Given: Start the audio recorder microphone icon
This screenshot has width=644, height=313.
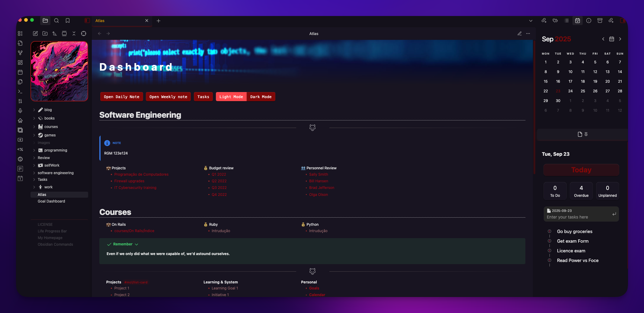Looking at the screenshot, I should tap(20, 111).
